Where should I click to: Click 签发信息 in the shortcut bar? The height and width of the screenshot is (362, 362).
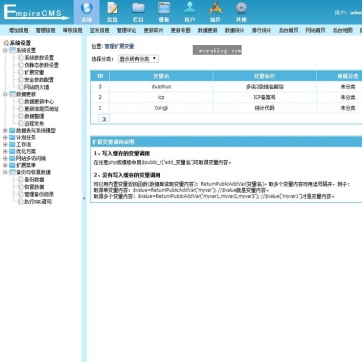pos(100,30)
